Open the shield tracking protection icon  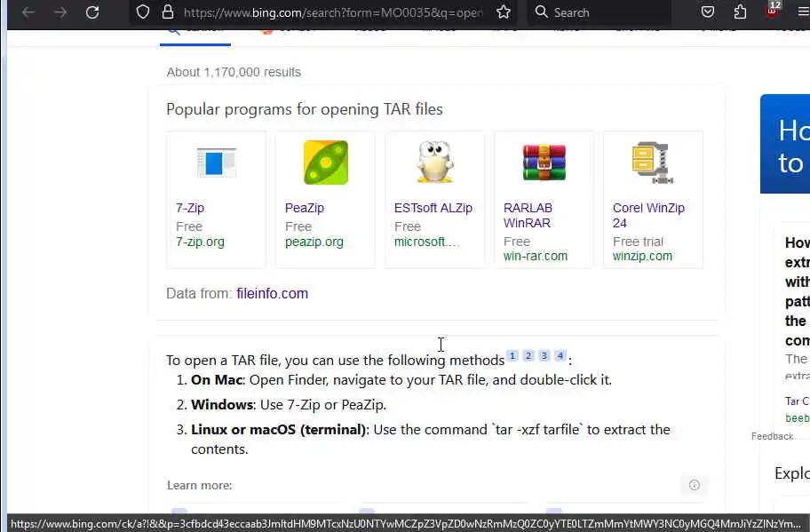click(x=143, y=12)
